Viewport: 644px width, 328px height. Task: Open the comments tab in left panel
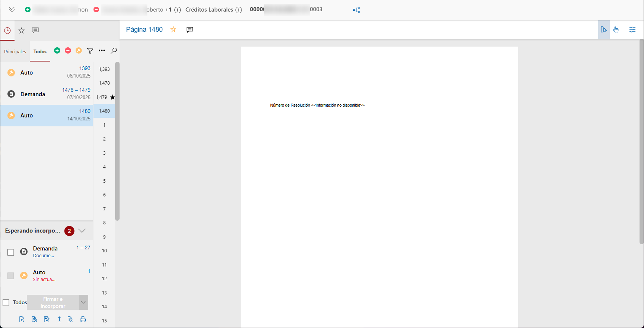coord(35,31)
